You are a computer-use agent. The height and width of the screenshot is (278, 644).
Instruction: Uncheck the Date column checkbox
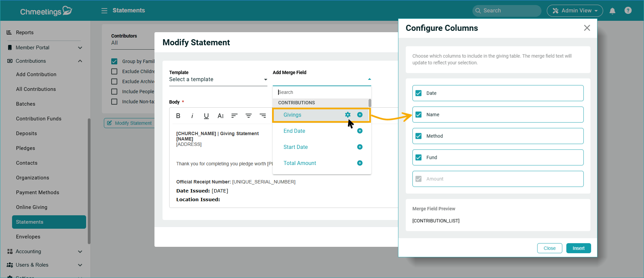click(418, 93)
